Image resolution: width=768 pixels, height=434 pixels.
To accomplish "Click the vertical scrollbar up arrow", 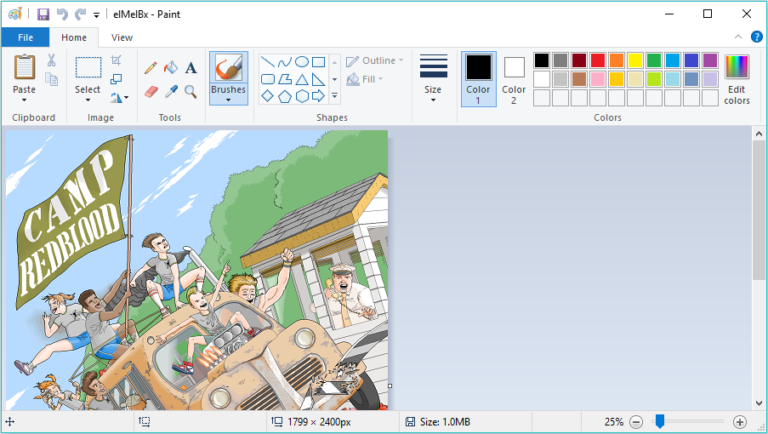I will pyautogui.click(x=759, y=133).
